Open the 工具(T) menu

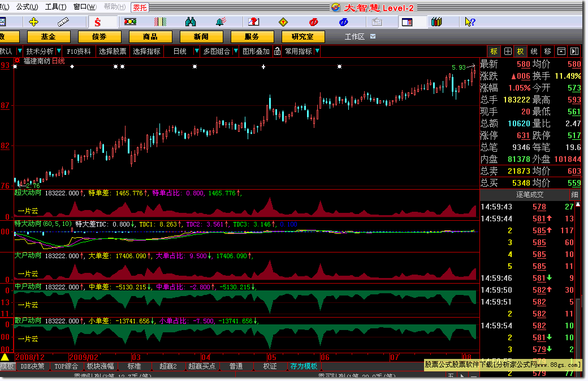(x=56, y=7)
